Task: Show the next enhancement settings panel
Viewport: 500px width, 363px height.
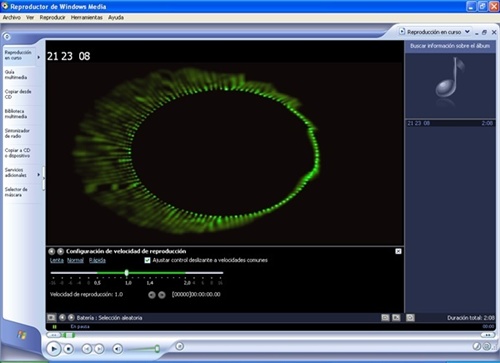Action: 60,251
